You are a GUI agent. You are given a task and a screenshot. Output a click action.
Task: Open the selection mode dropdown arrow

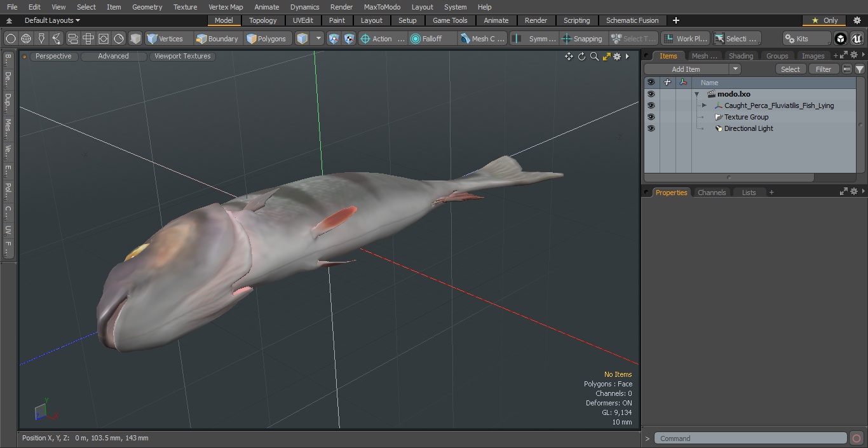coord(318,39)
